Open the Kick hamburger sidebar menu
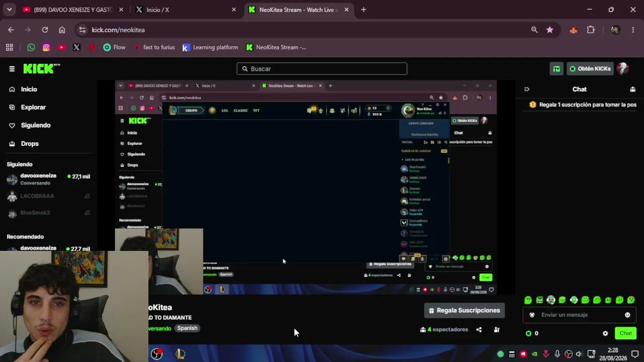644x362 pixels. pos(12,69)
